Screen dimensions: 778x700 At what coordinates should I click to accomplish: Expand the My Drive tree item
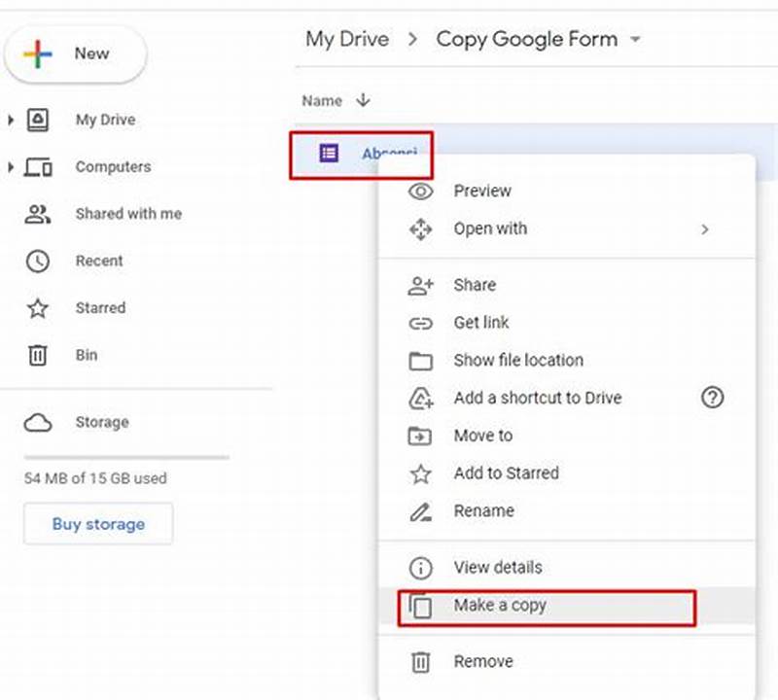point(10,120)
